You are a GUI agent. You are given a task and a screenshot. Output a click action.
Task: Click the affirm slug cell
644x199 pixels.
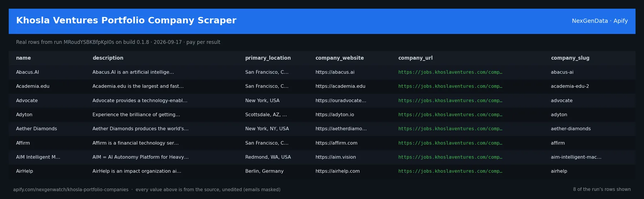click(558, 143)
